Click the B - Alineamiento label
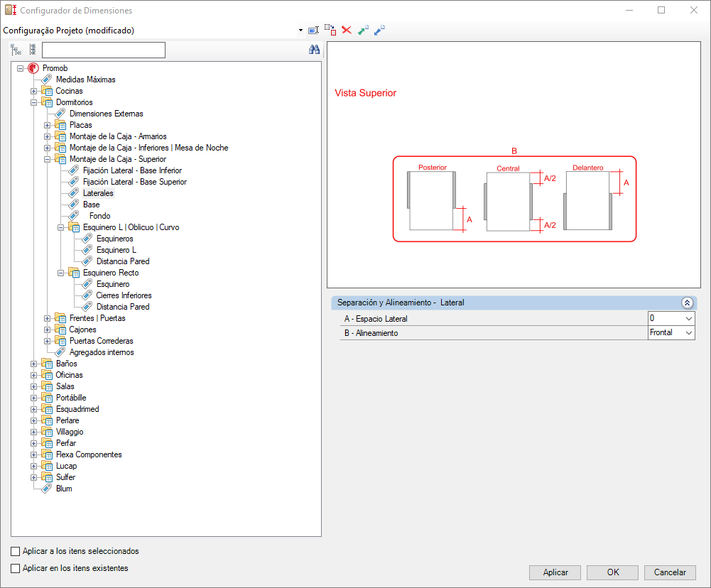This screenshot has width=711, height=588. point(371,333)
